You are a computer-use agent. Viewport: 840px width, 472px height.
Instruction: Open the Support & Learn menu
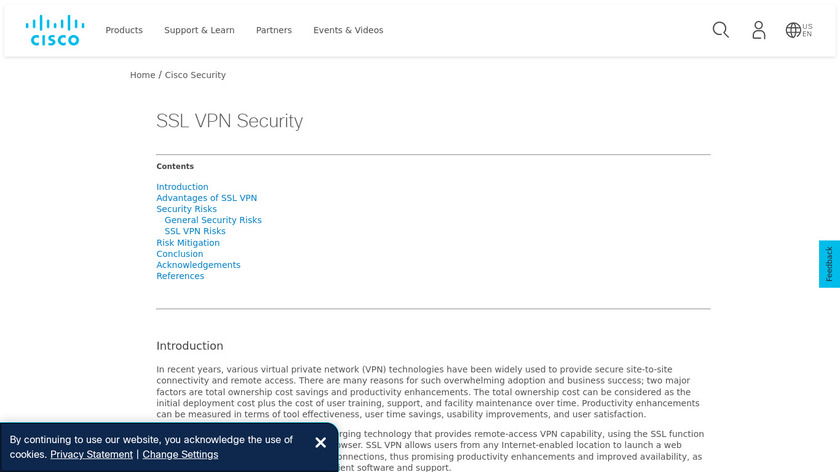(x=199, y=30)
